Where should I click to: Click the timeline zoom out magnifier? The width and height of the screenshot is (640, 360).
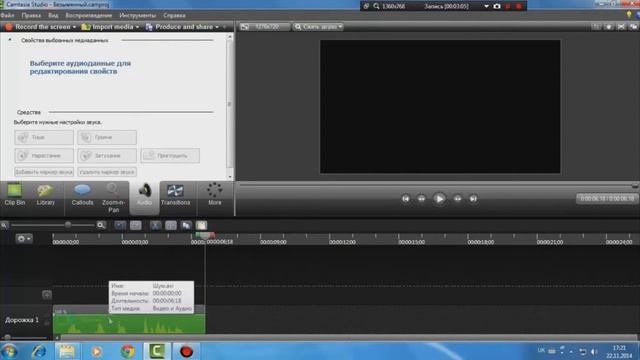(x=4, y=225)
